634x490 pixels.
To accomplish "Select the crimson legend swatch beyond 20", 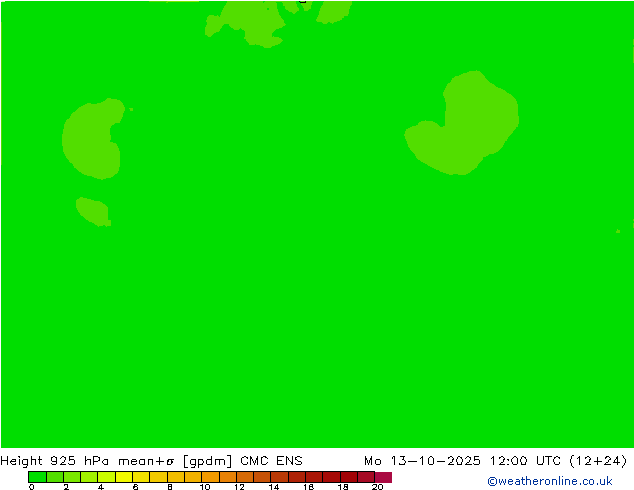I will [x=383, y=477].
